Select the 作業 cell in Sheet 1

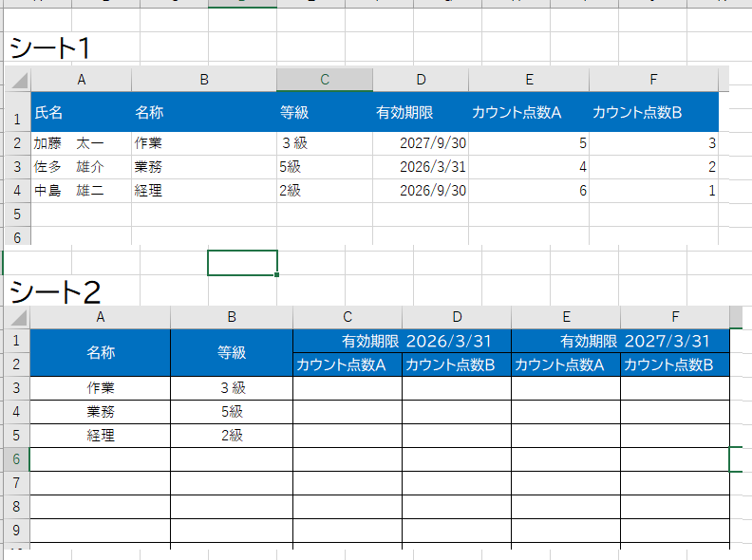pyautogui.click(x=204, y=143)
